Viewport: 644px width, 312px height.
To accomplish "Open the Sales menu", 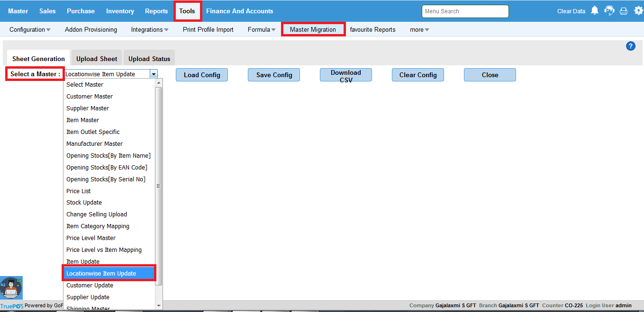I will click(47, 11).
